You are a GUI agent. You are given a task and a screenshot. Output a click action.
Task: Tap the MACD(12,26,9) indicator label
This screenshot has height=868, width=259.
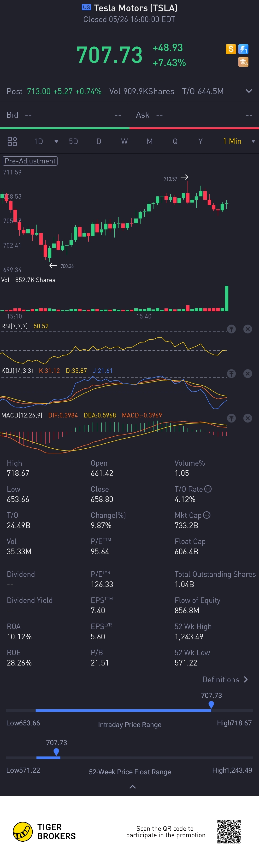click(22, 415)
